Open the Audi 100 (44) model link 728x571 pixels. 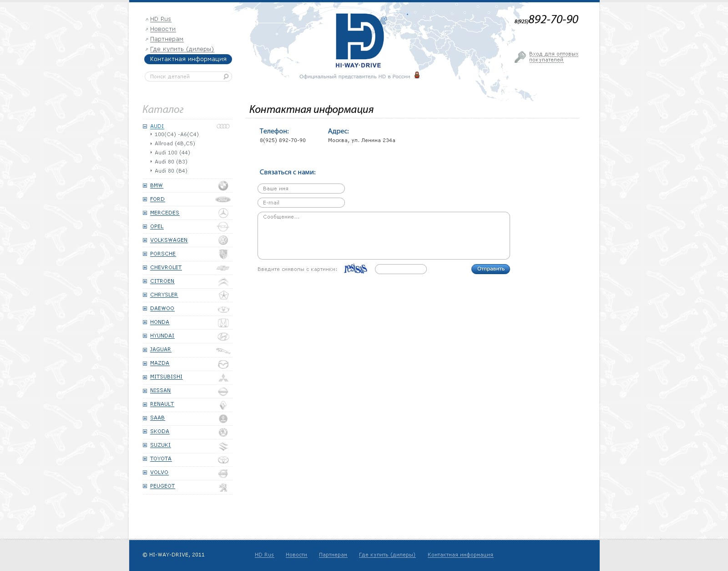(172, 153)
